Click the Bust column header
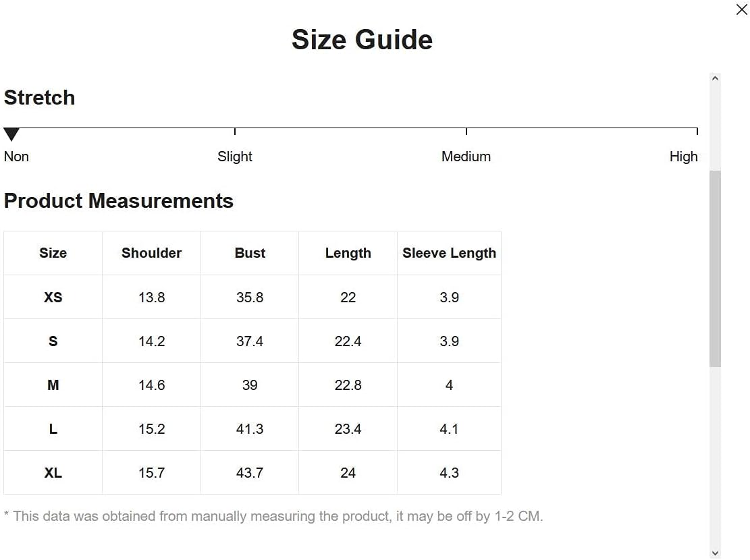 pos(250,253)
